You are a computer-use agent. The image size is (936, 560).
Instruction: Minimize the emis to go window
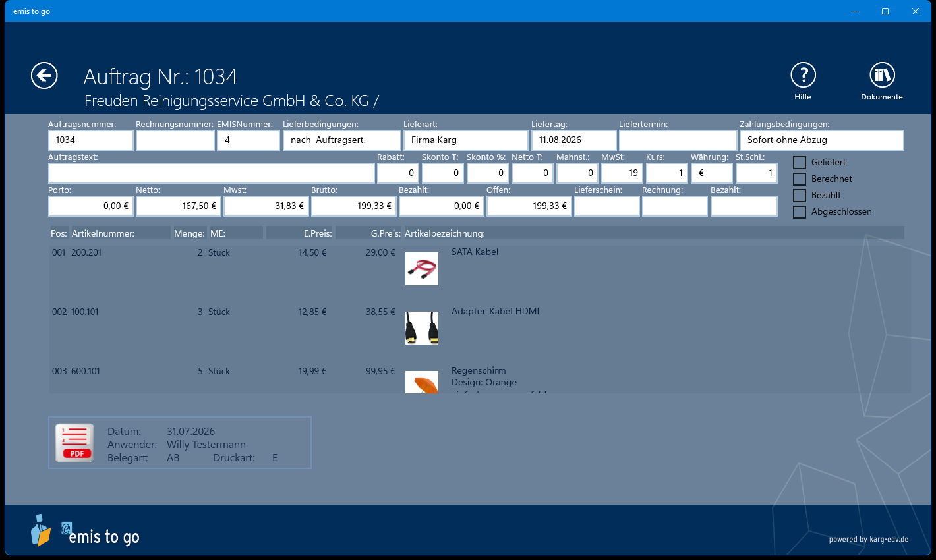click(x=855, y=11)
